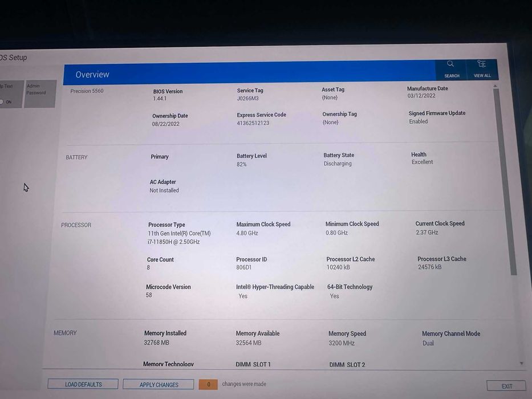Image resolution: width=532 pixels, height=399 pixels.
Task: Click the BATTERY section heading
Action: click(x=76, y=157)
